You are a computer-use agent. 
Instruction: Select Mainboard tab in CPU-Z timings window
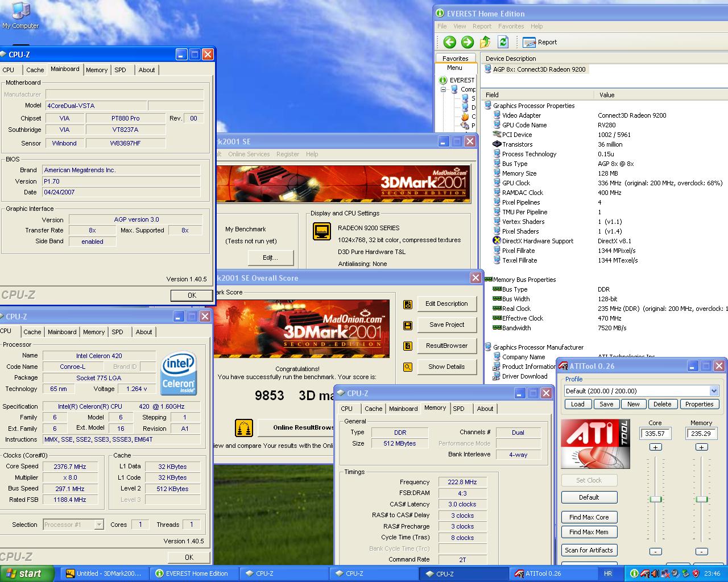tap(403, 409)
